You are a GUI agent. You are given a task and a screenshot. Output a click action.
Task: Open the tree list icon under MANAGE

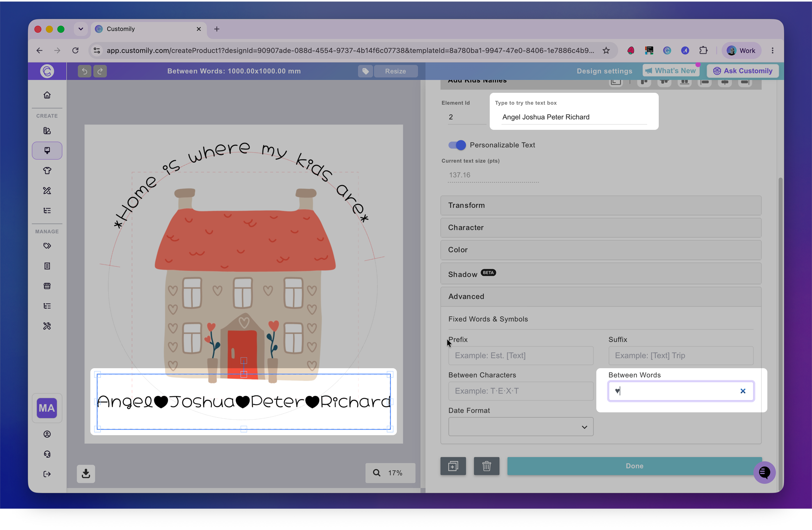point(47,306)
